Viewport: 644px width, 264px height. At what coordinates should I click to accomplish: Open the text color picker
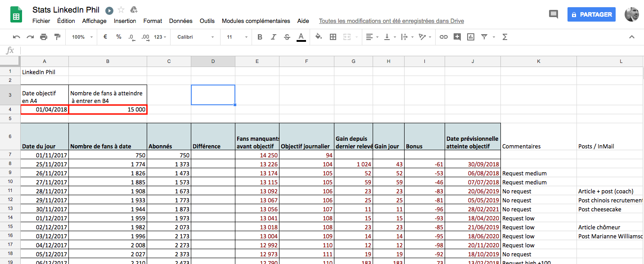pos(301,37)
